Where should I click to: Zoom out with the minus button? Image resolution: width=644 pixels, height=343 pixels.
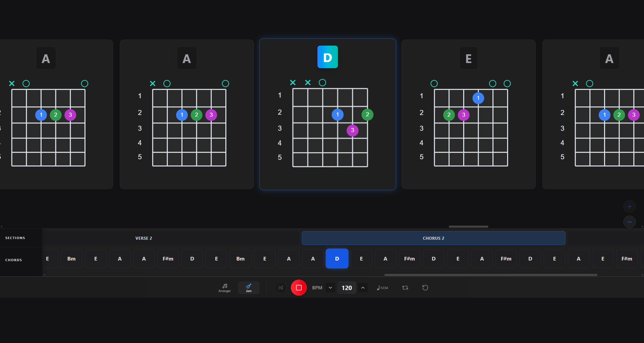pos(630,222)
